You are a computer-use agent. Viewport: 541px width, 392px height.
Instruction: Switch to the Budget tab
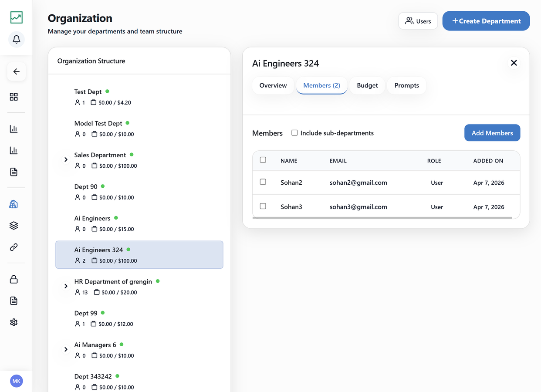[x=367, y=85]
